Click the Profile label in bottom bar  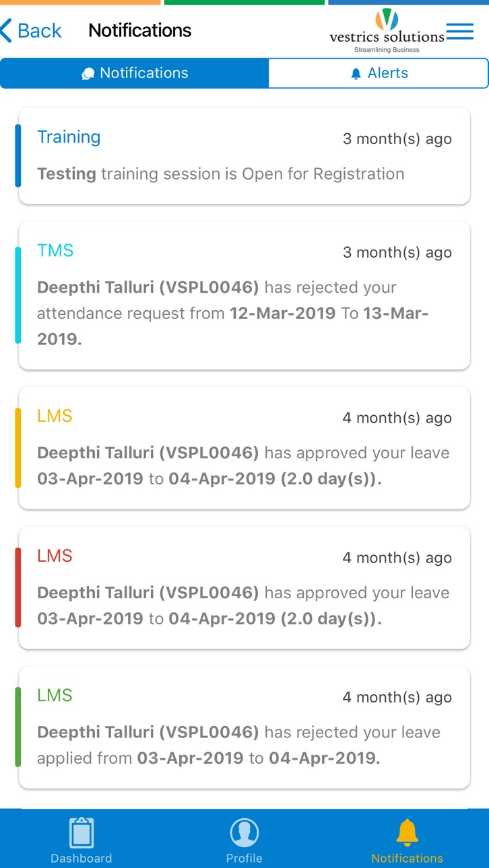click(244, 858)
